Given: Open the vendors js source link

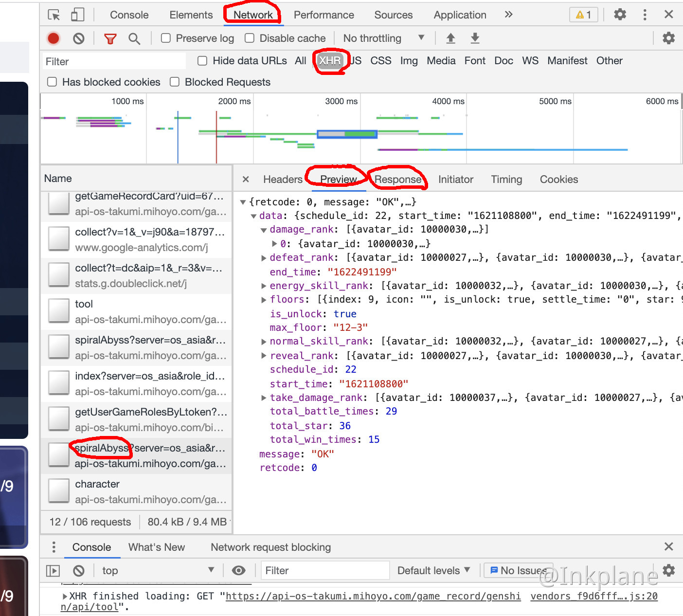Looking at the screenshot, I should pyautogui.click(x=593, y=596).
